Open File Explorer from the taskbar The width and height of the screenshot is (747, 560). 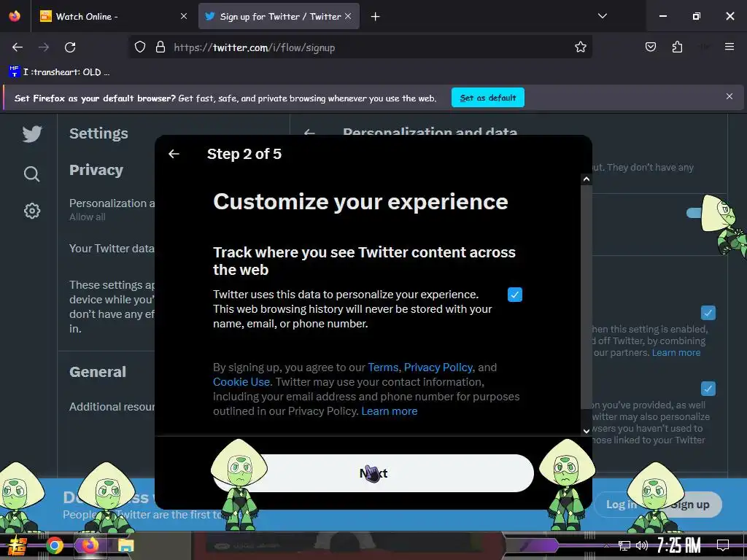(x=125, y=545)
